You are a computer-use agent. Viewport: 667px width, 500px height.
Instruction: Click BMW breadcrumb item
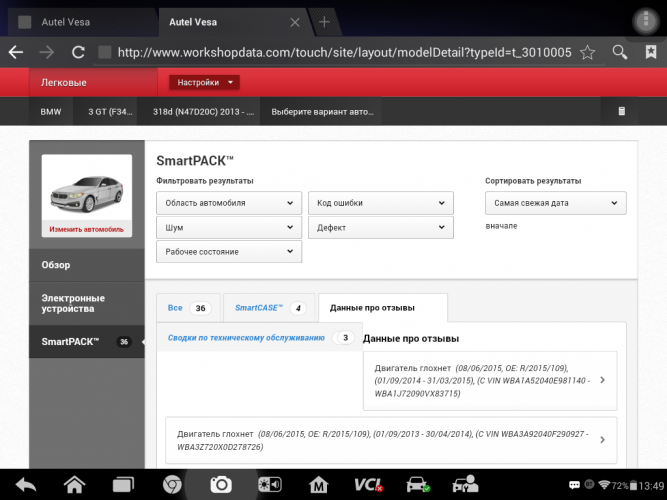click(51, 111)
